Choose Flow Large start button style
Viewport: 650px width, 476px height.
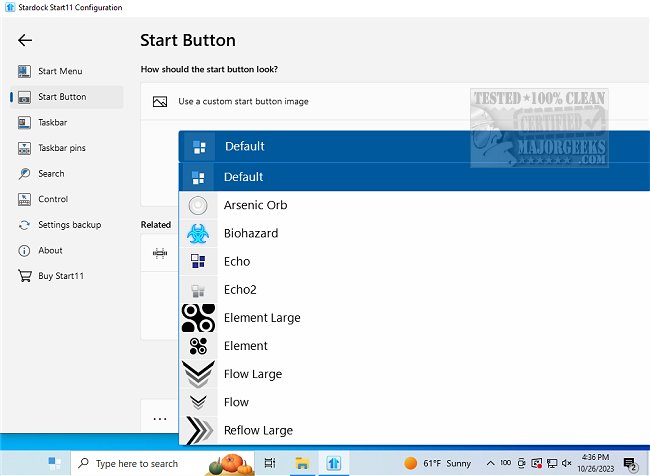[414, 374]
